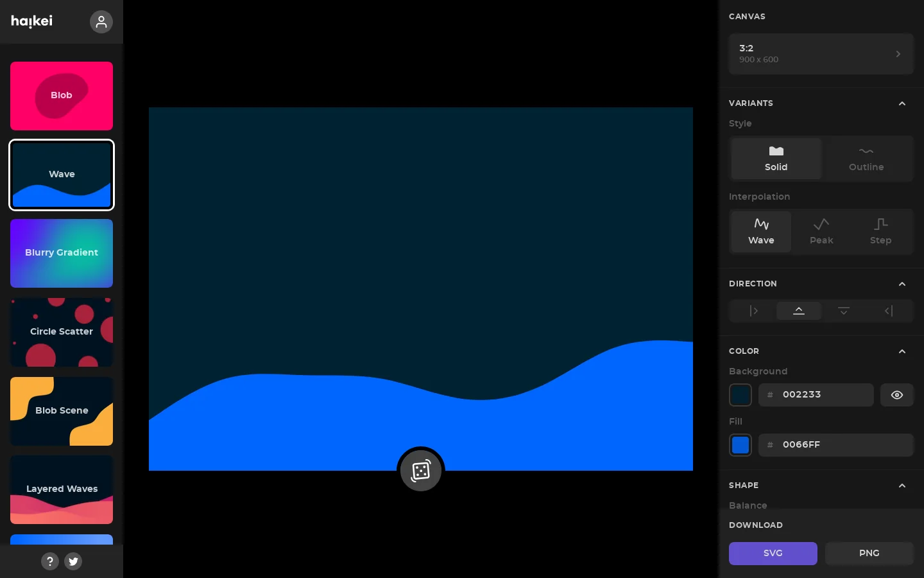Set direction to wave facing right
Image resolution: width=924 pixels, height=578 pixels.
pyautogui.click(x=754, y=311)
